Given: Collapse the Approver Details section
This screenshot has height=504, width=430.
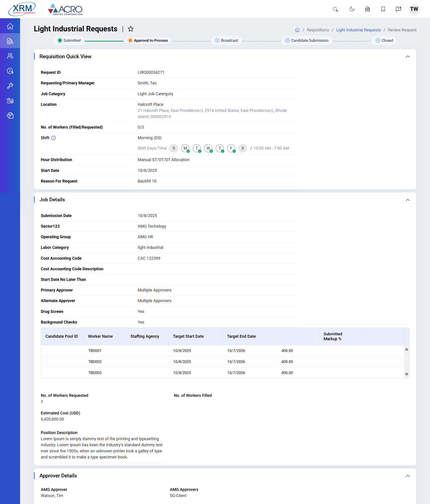Looking at the screenshot, I should 408,476.
